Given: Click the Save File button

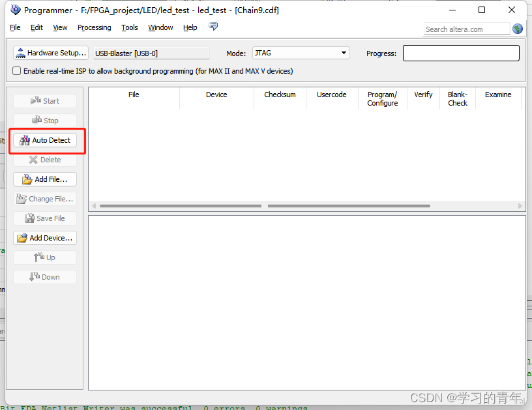Looking at the screenshot, I should [x=44, y=218].
